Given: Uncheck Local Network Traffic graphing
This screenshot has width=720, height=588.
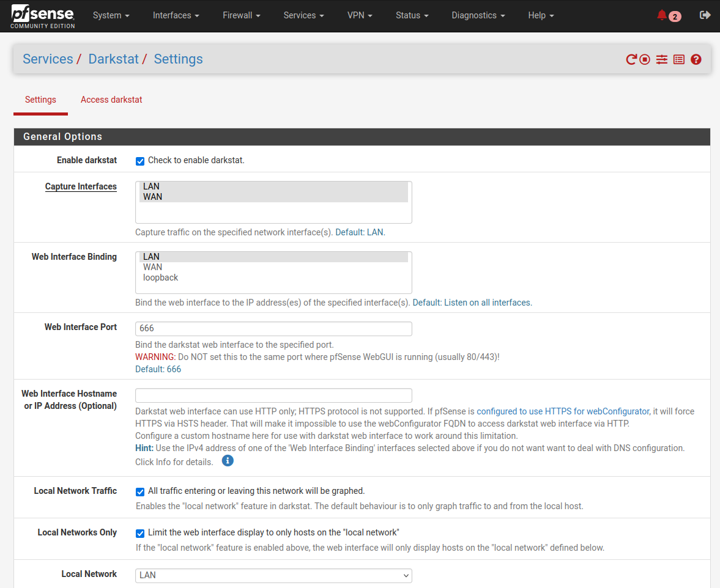Looking at the screenshot, I should pos(139,491).
